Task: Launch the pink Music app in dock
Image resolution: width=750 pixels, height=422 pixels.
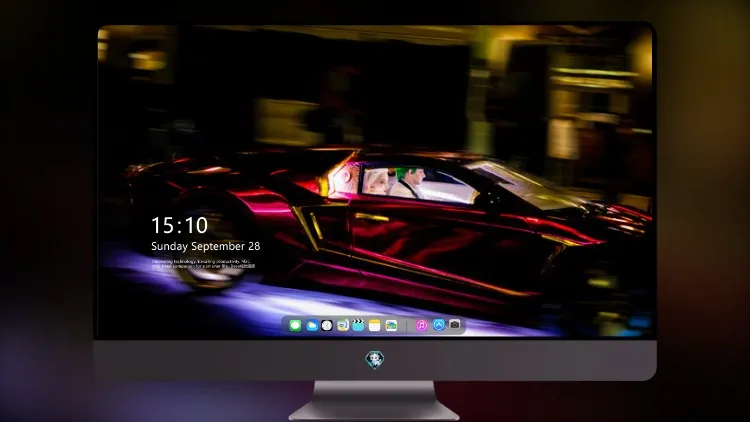Action: (421, 326)
